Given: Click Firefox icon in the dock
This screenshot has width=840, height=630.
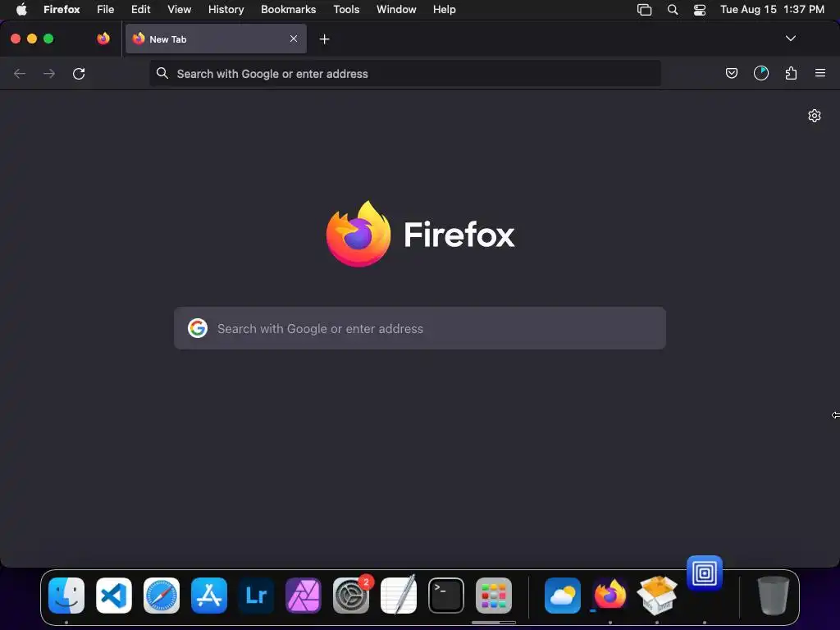Looking at the screenshot, I should (610, 594).
